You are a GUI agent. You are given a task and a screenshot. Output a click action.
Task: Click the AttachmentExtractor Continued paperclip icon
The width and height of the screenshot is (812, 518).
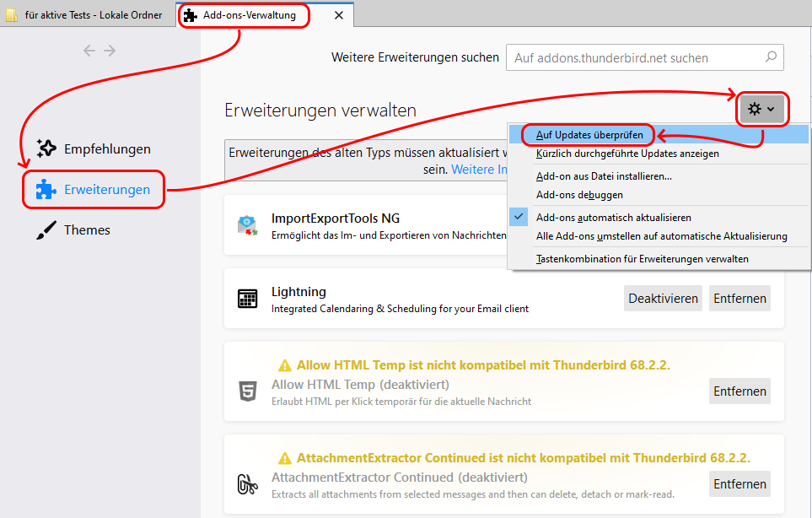[248, 484]
